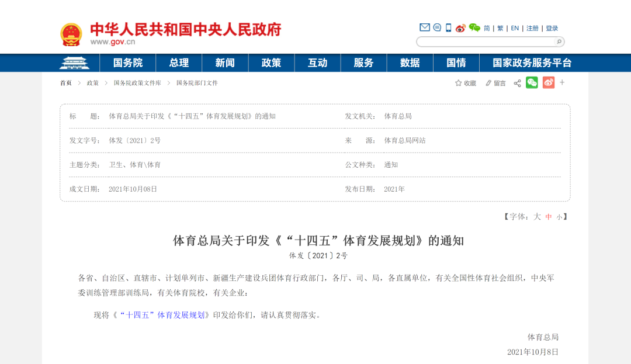
Task: Set font size to 大
Action: tap(537, 217)
